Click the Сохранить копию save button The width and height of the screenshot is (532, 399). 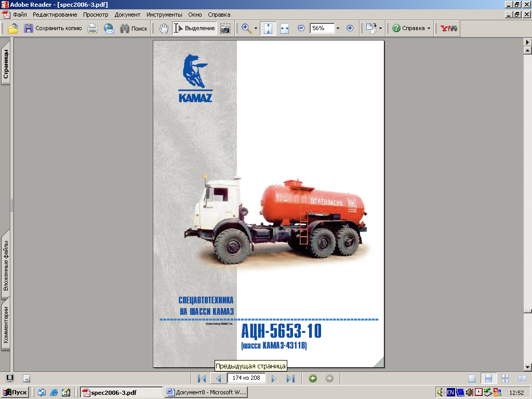53,29
